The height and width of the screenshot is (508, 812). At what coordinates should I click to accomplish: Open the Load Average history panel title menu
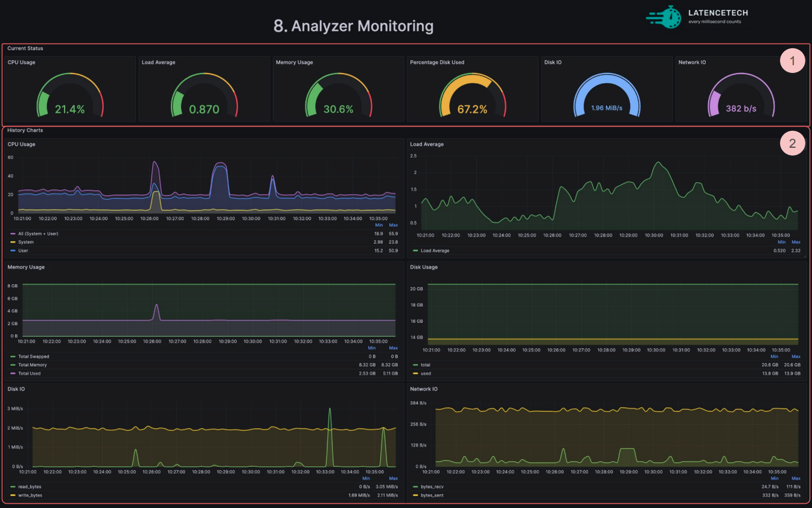pos(426,144)
